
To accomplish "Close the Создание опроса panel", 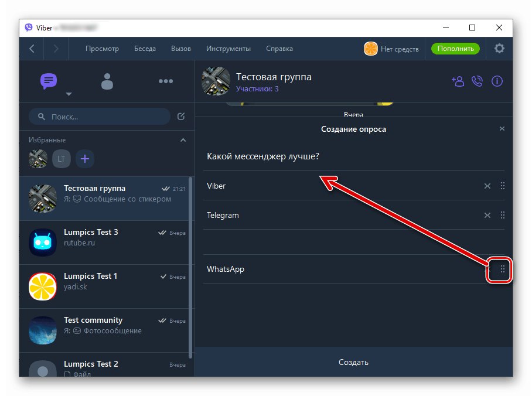I will [502, 129].
